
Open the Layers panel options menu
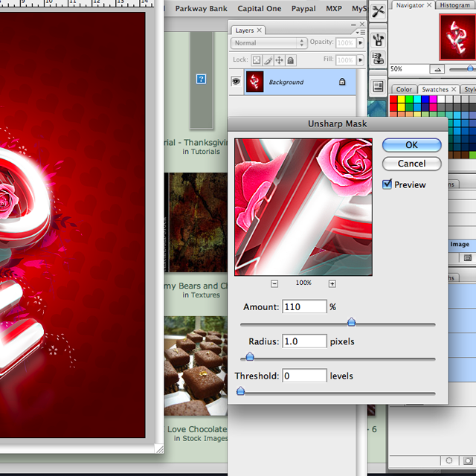pos(361,32)
